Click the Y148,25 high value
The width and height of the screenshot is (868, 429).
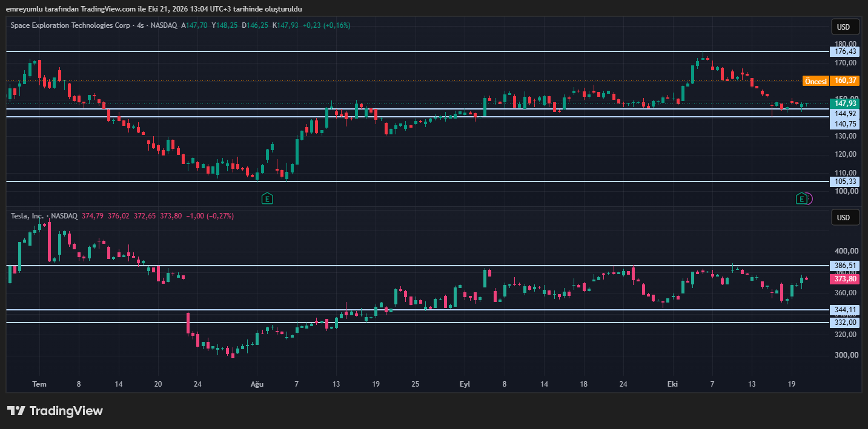[x=225, y=25]
